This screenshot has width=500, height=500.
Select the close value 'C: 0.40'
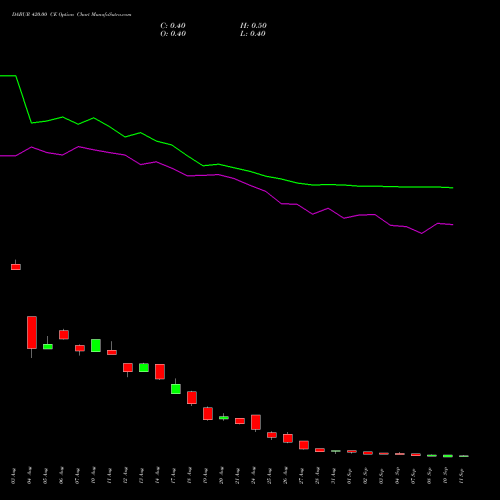click(173, 26)
